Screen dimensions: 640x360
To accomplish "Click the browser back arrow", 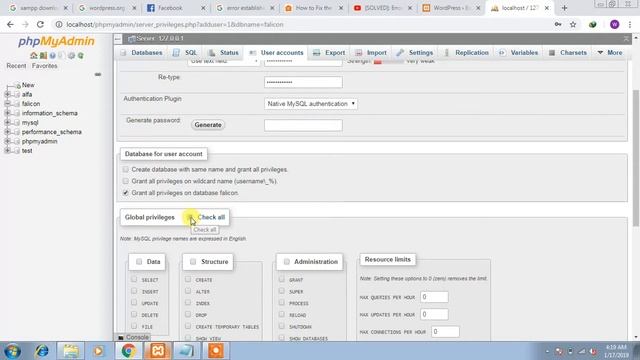I will (x=10, y=24).
